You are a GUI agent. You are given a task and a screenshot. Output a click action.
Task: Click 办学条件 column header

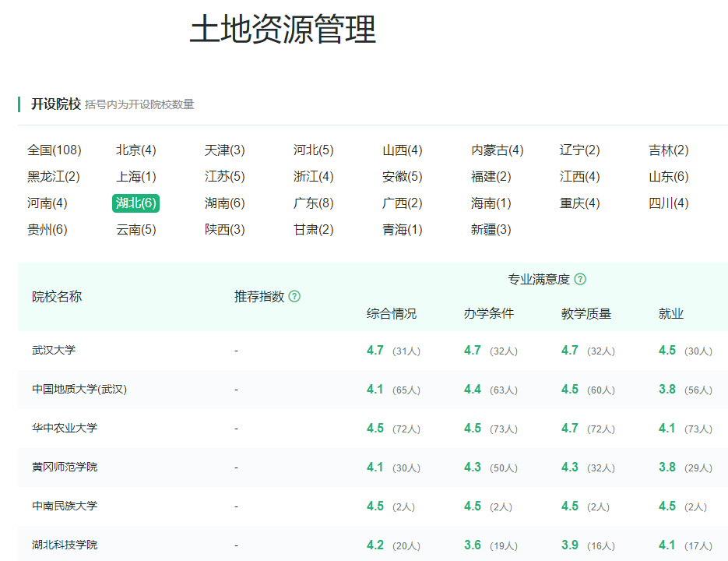pos(489,314)
